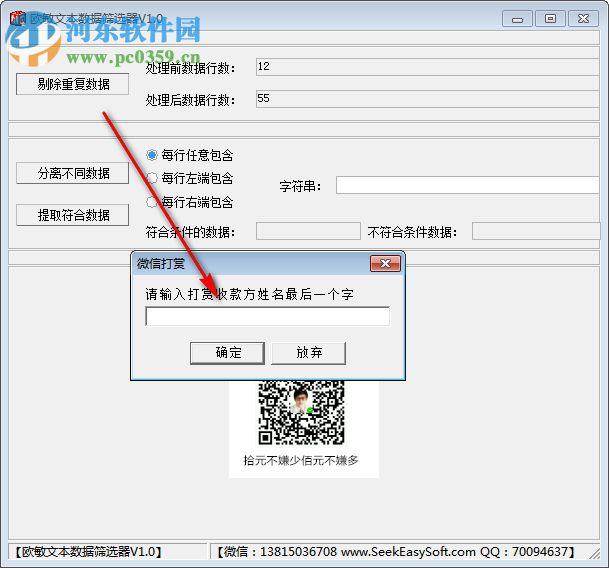Click the 不符合条件数据 output field
609x568 pixels.
[536, 232]
